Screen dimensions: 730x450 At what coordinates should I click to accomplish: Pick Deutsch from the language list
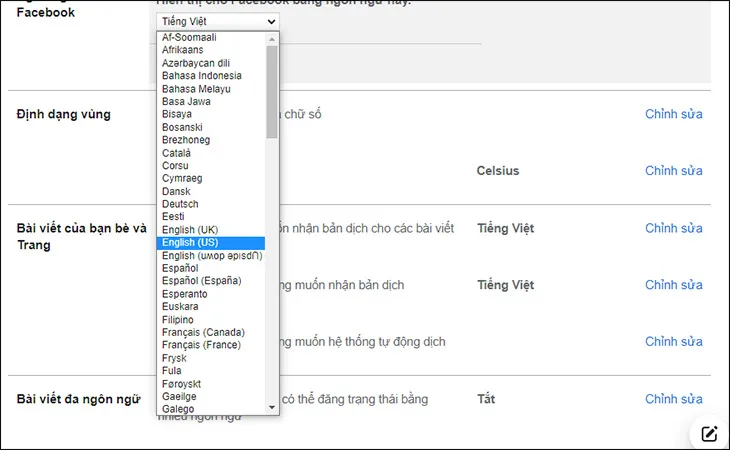click(x=211, y=204)
